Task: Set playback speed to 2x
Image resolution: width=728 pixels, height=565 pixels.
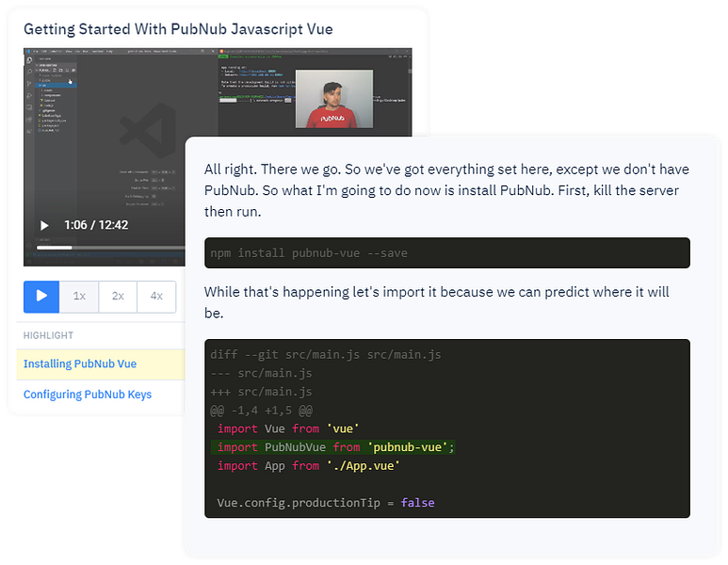Action: pos(118,297)
